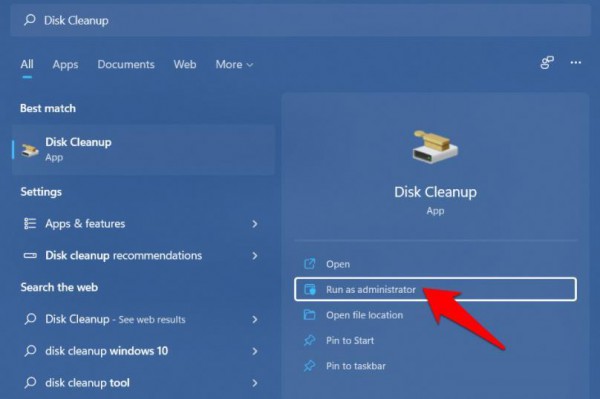600x399 pixels.
Task: Open Apps & features settings result
Action: pos(143,223)
